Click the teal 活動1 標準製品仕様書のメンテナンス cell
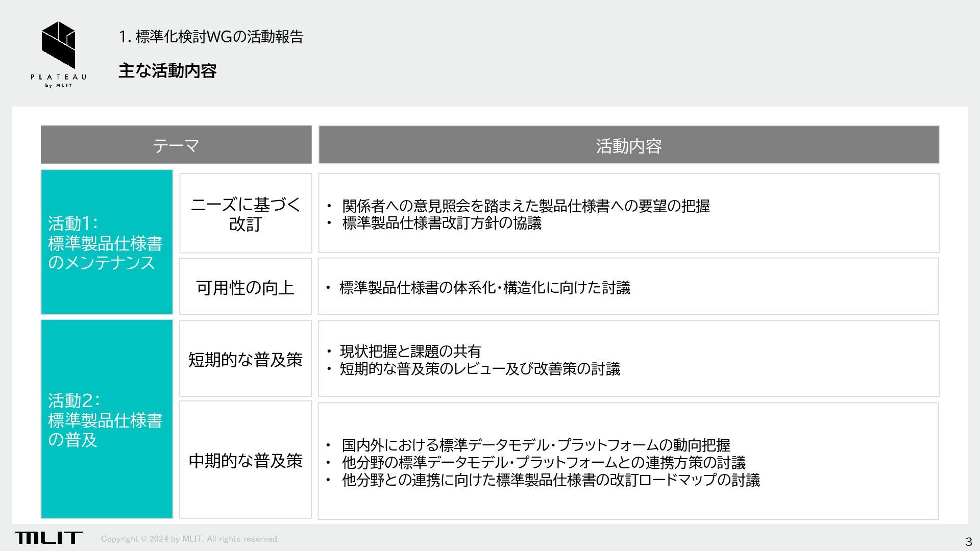The width and height of the screenshot is (980, 551). pyautogui.click(x=106, y=242)
